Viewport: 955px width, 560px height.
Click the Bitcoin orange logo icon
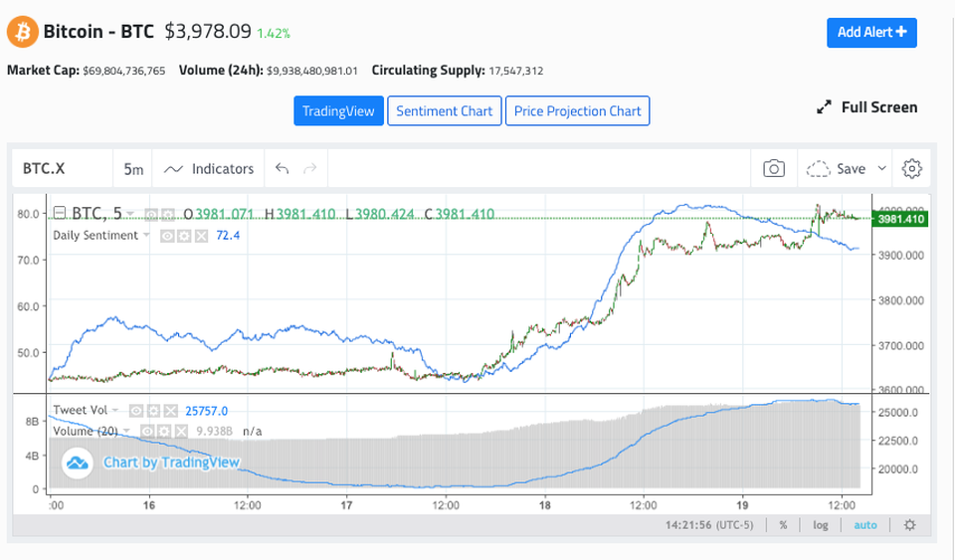click(x=23, y=32)
